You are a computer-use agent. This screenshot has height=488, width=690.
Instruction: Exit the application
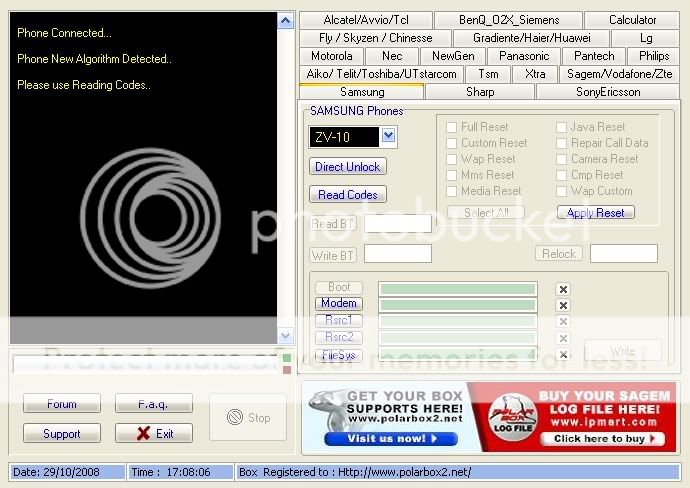point(154,433)
